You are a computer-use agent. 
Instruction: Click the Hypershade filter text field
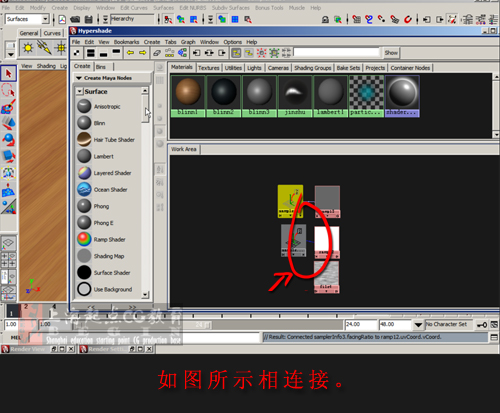pyautogui.click(x=337, y=52)
